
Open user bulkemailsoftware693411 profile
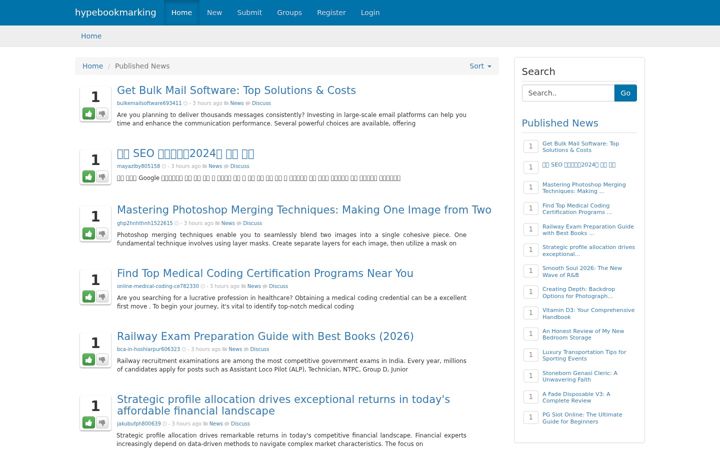(149, 103)
